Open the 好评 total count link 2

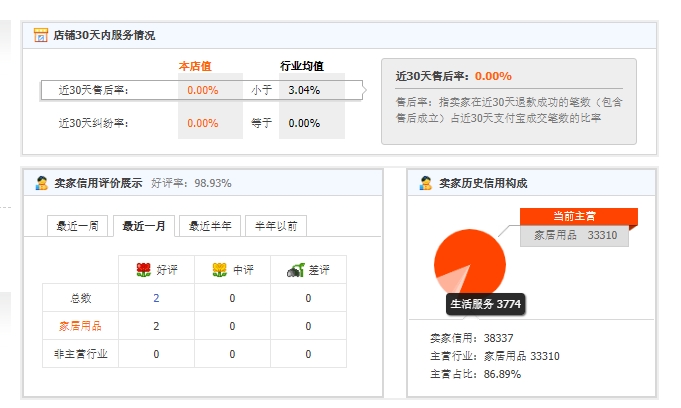pos(156,298)
